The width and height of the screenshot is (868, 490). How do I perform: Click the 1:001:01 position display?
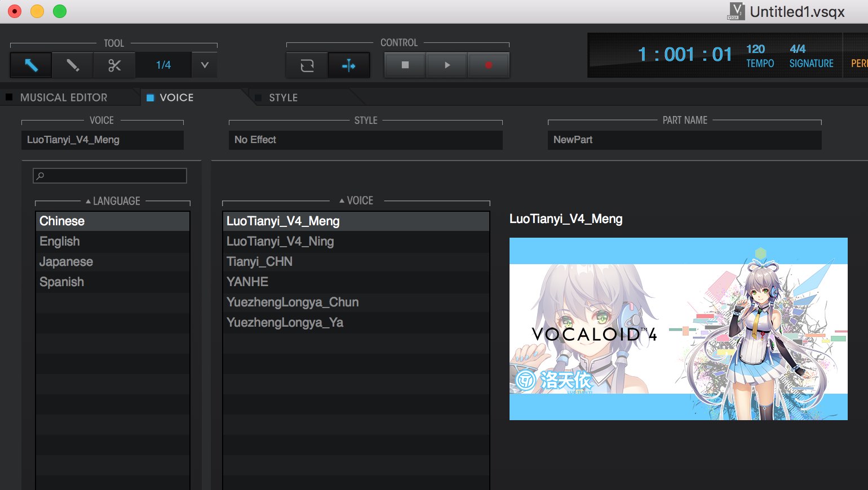685,55
